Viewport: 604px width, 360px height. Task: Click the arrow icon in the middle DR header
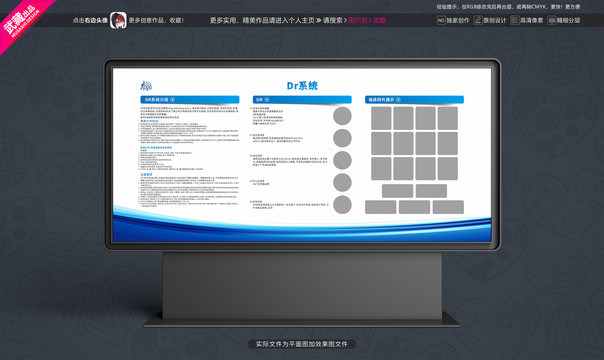coord(267,100)
